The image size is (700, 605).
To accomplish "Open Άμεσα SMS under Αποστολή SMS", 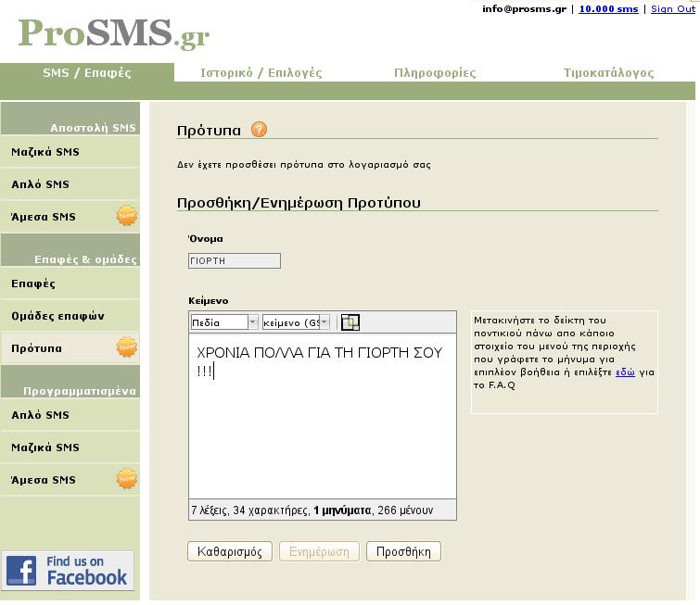I will 70,217.
